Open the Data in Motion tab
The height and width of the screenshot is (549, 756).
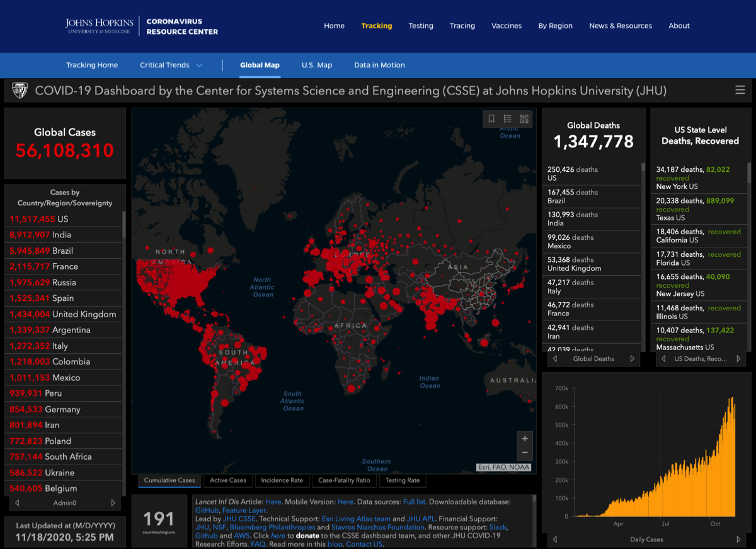tap(379, 65)
